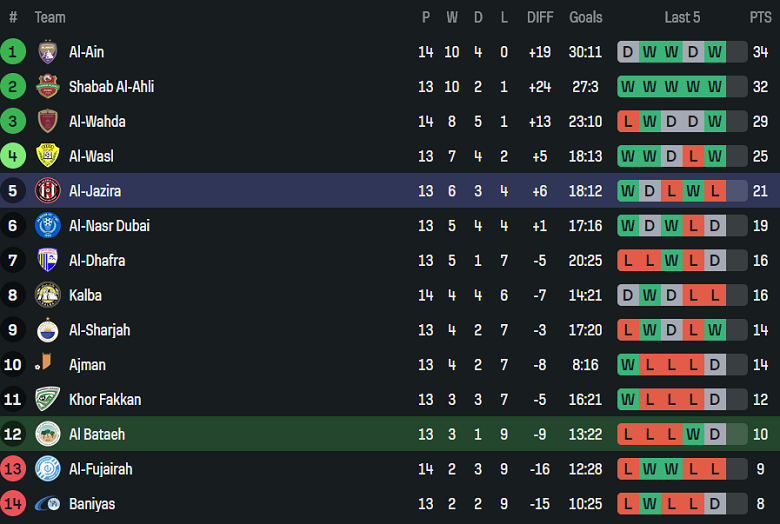Viewport: 780px width, 524px height.
Task: Click the DIFF column header
Action: [540, 17]
